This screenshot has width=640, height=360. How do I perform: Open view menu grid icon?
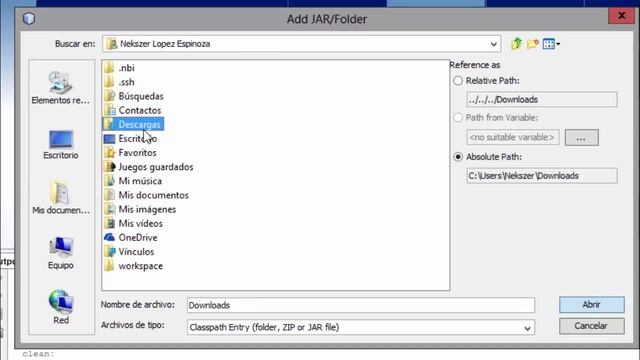tap(551, 44)
